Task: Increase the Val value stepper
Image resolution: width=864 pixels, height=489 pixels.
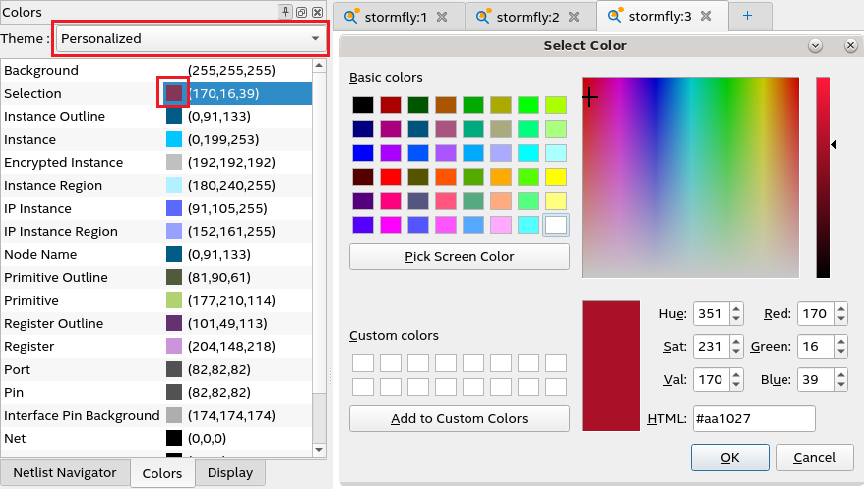Action: pos(736,375)
